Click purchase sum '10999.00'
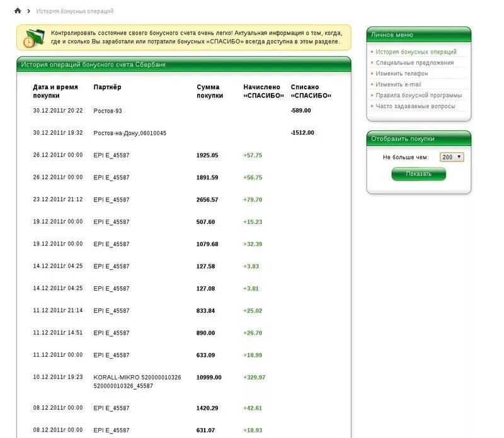Viewport: 504px width, 438px height. (x=209, y=378)
